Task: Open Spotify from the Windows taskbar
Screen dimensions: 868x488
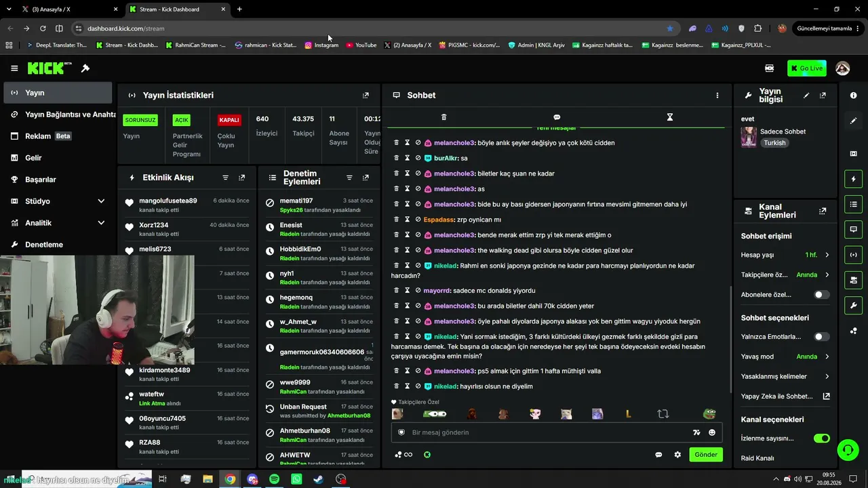Action: pyautogui.click(x=274, y=479)
